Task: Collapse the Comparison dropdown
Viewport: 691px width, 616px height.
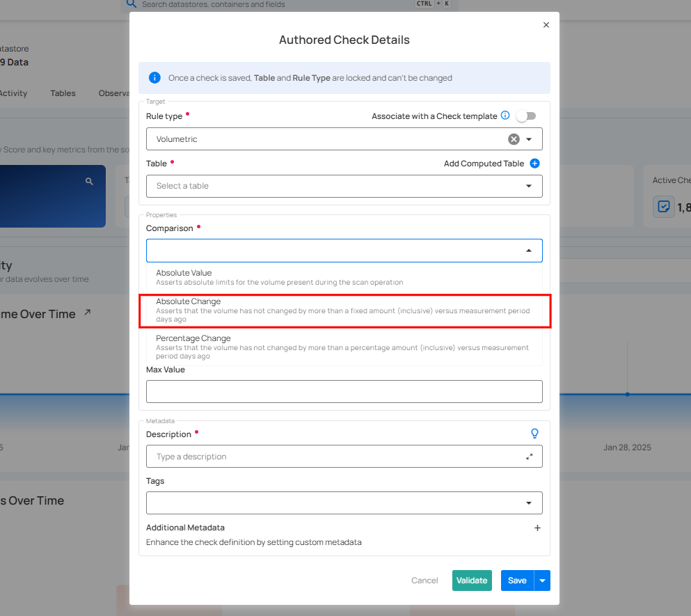Action: 529,251
